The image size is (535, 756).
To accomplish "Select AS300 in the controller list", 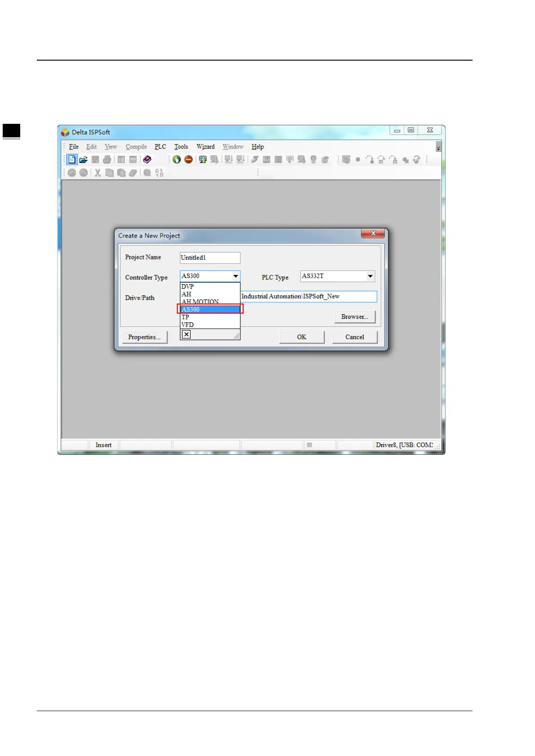I will pos(210,309).
